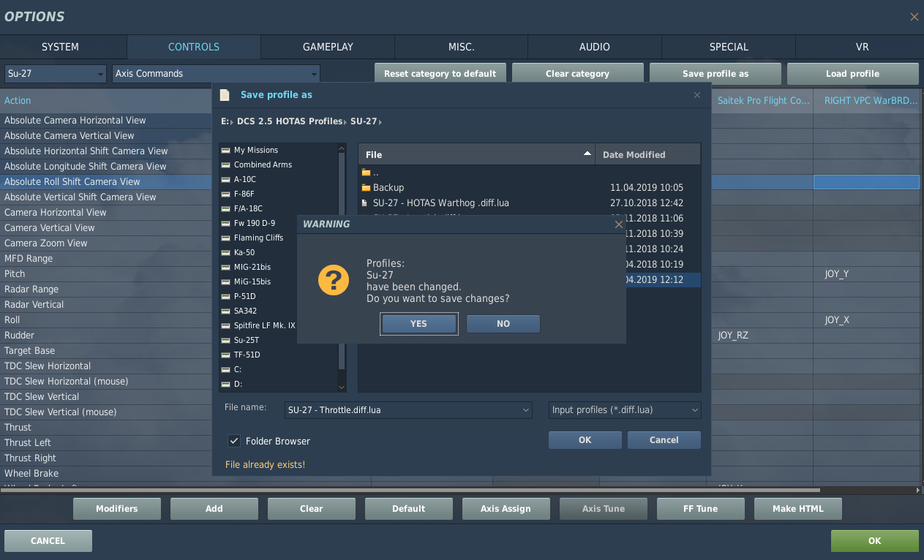This screenshot has width=924, height=560.
Task: Click the green OK button in Options
Action: pos(875,541)
